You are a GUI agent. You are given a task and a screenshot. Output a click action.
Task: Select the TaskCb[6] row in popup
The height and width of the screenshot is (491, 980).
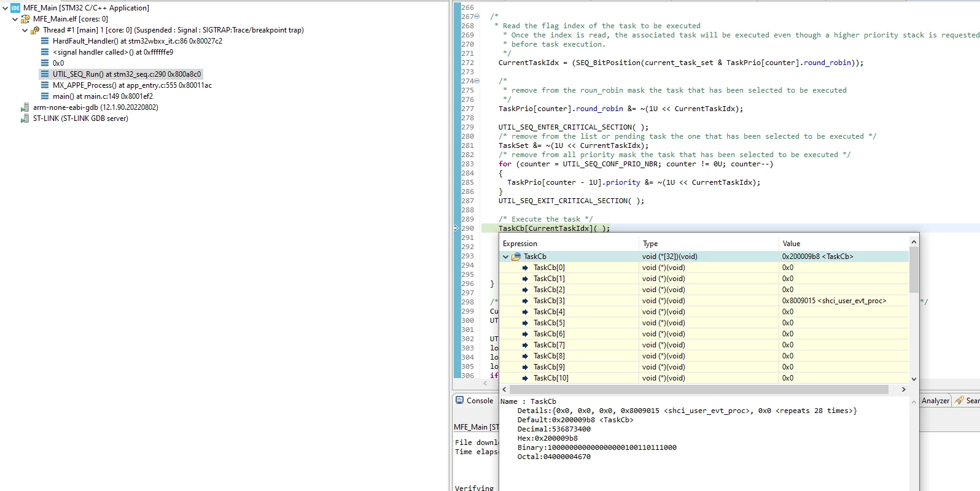(704, 334)
